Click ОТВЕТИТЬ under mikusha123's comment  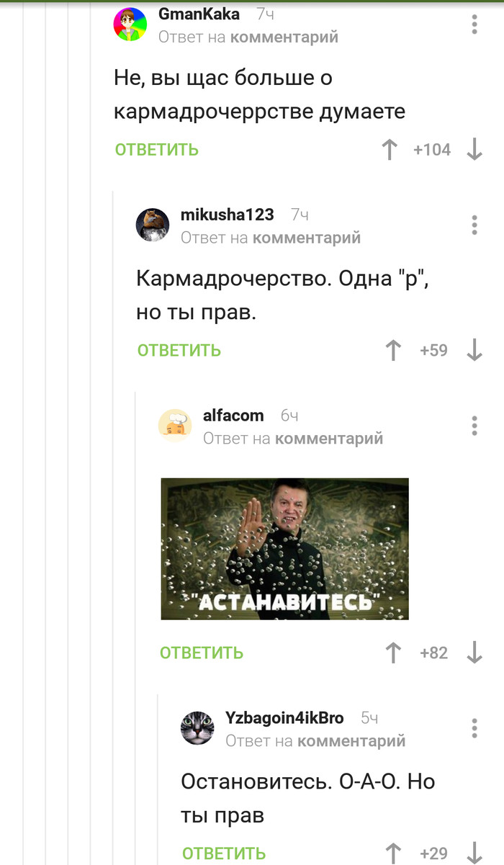pos(179,351)
